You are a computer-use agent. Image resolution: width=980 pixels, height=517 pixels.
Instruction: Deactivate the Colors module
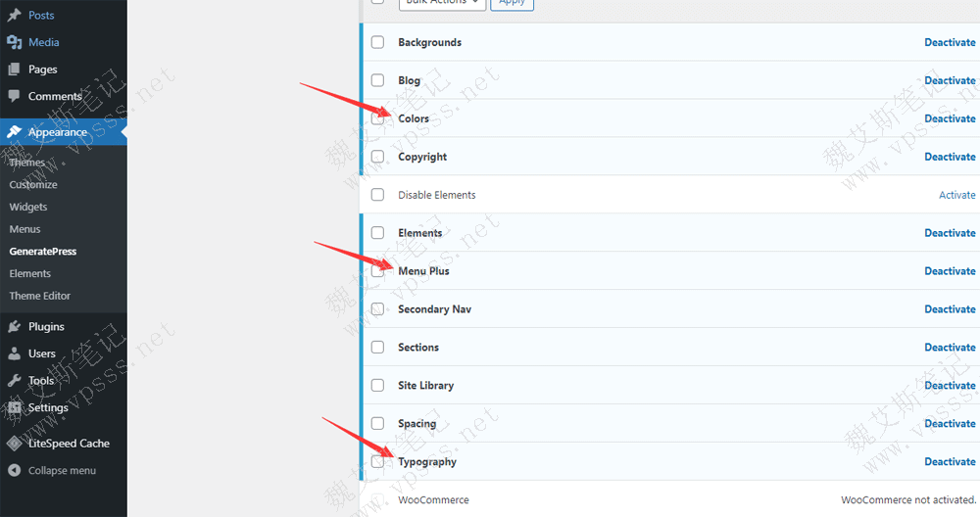950,118
